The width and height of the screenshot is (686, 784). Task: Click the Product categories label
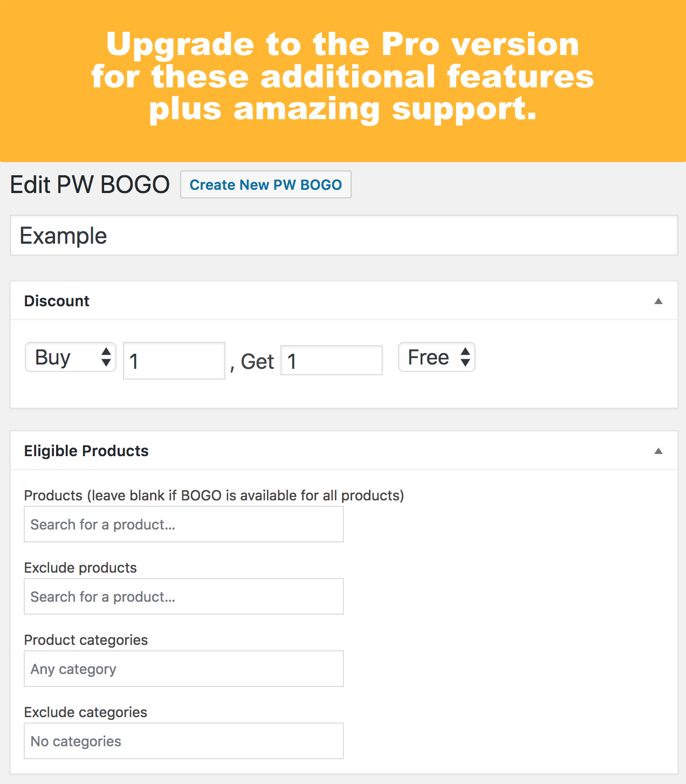(x=86, y=640)
